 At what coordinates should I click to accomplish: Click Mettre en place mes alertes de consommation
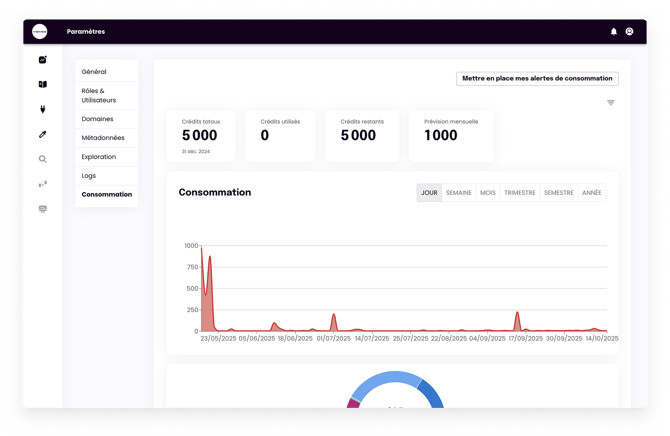tap(538, 78)
